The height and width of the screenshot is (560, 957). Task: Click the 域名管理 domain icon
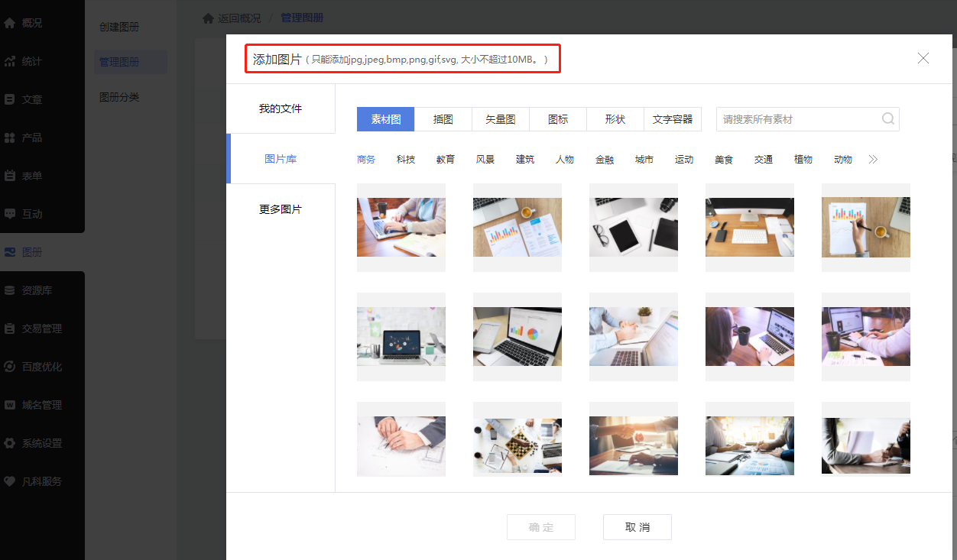click(10, 405)
